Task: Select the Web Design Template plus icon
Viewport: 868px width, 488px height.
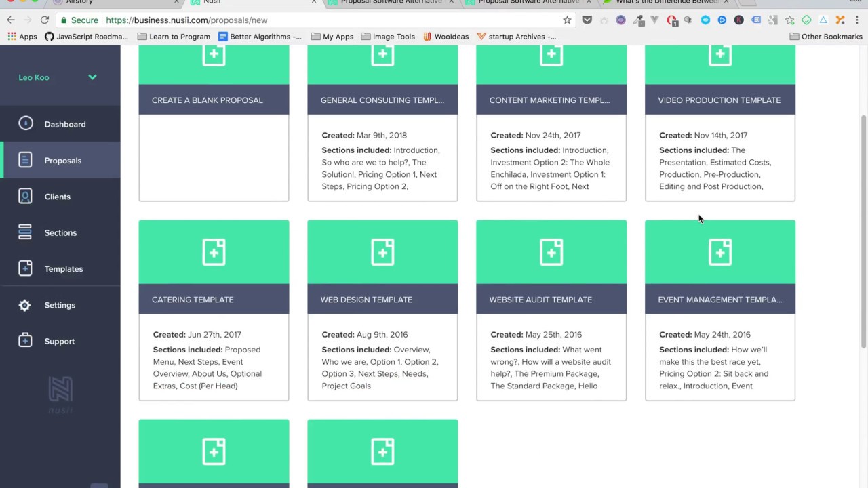Action: coord(382,251)
